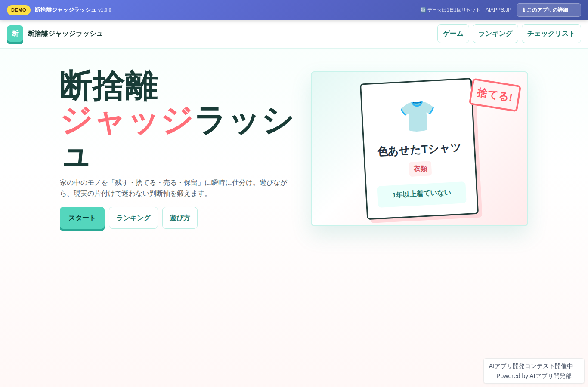The width and height of the screenshot is (588, 387).
Task: Follow the AIAPPS.JP link
Action: click(x=498, y=10)
